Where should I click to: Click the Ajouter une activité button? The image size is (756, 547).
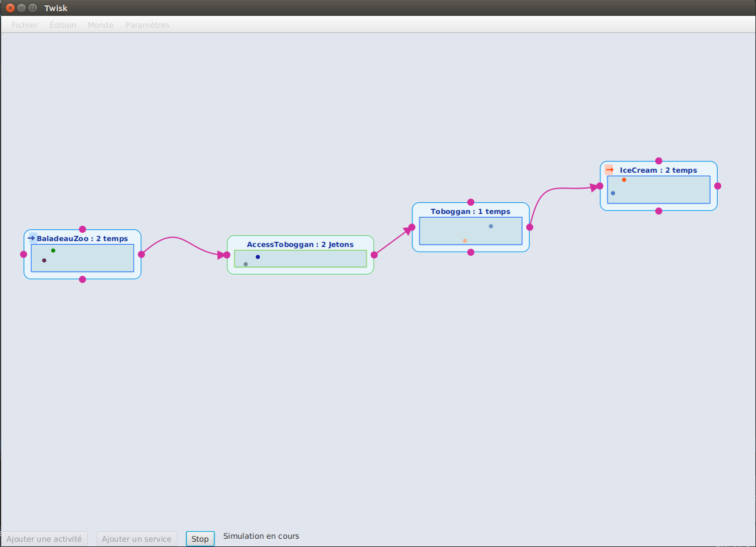(45, 538)
